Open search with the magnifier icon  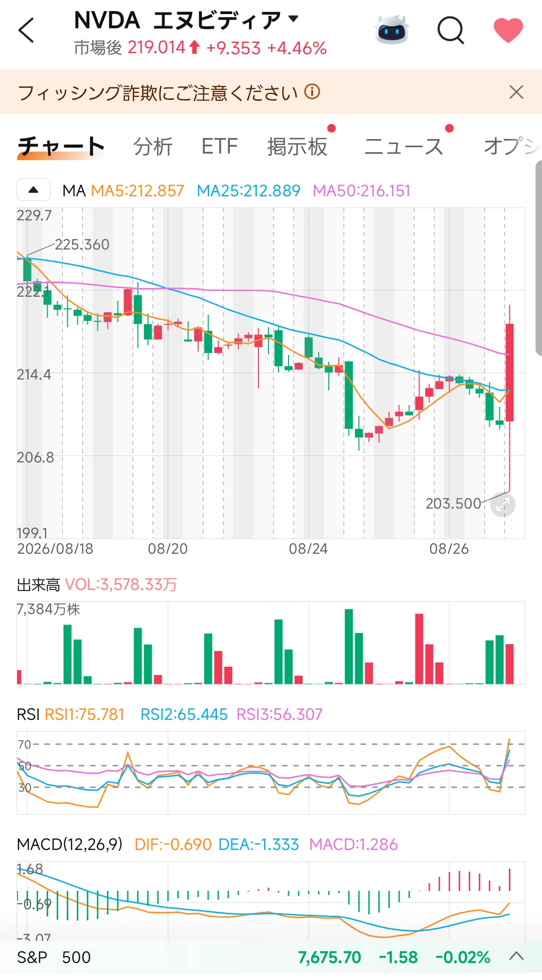coord(451,30)
